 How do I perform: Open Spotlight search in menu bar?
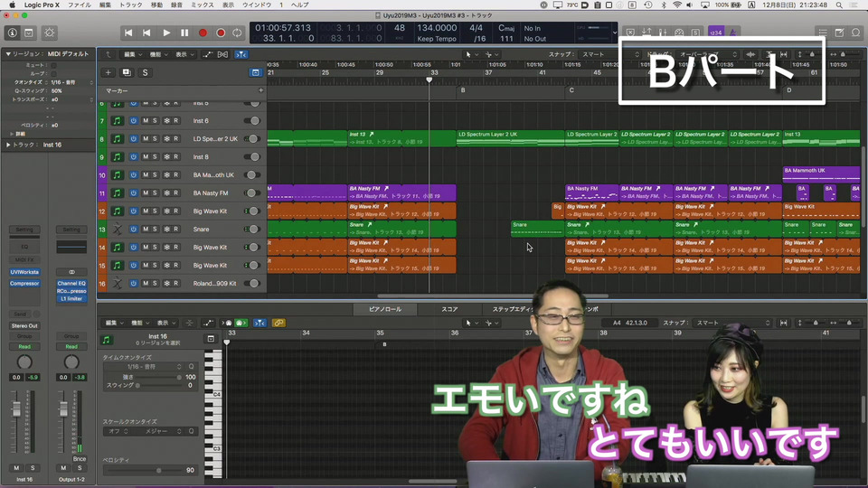click(839, 5)
